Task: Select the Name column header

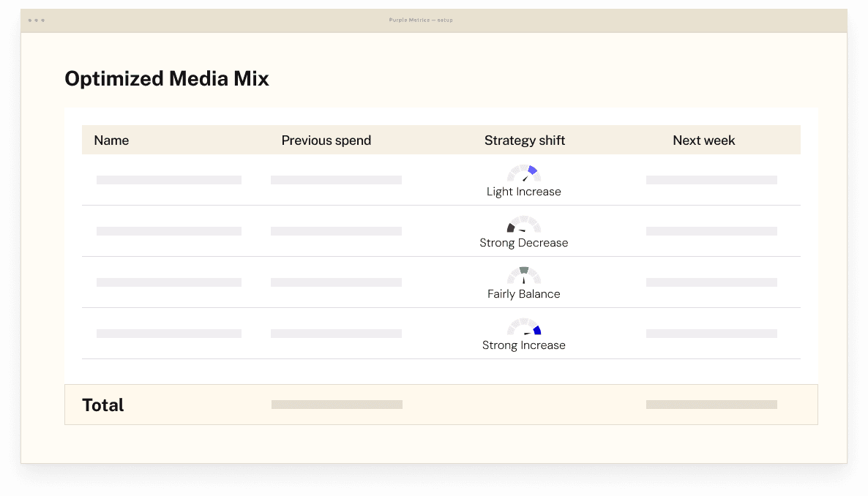Action: [x=111, y=140]
